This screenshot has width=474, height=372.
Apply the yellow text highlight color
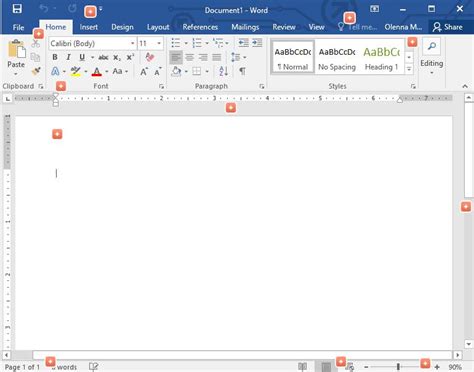(76, 71)
